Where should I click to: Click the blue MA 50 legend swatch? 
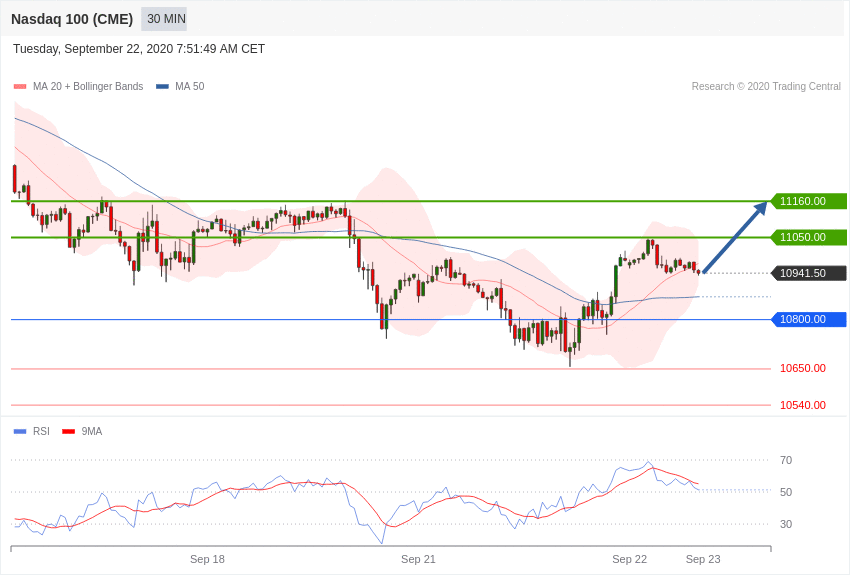(x=162, y=87)
